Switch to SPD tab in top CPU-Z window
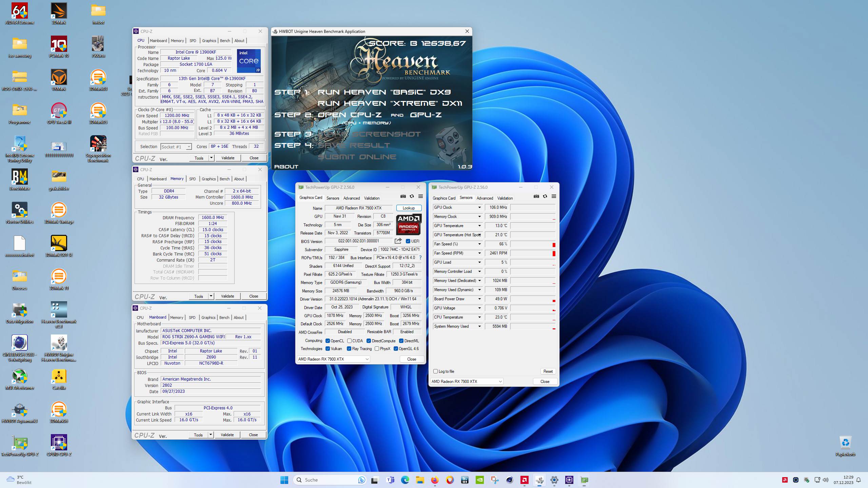The image size is (868, 488). (x=193, y=41)
